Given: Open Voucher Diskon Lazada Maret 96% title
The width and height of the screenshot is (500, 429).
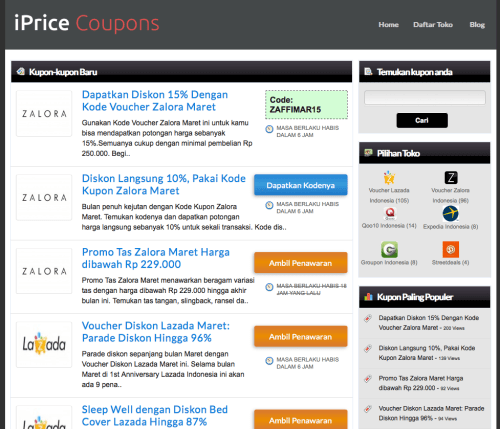Looking at the screenshot, I should point(156,332).
